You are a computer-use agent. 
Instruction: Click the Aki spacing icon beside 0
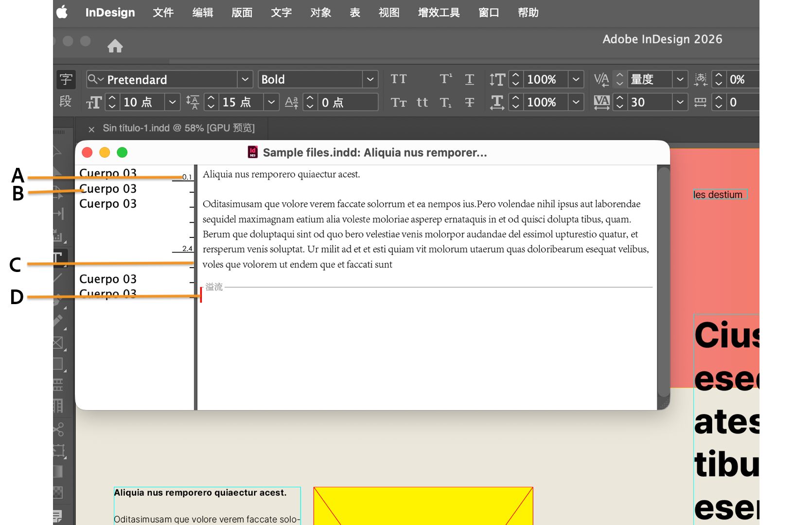pyautogui.click(x=700, y=102)
